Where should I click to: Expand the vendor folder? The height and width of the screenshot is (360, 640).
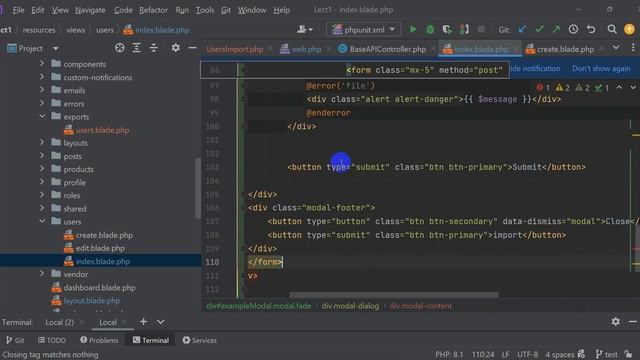[42, 274]
